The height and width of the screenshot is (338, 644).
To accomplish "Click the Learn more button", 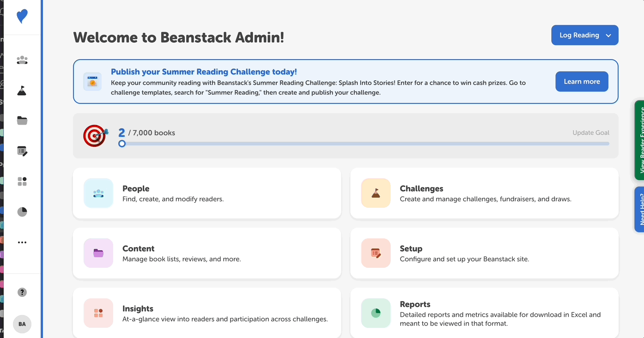I will [x=582, y=81].
